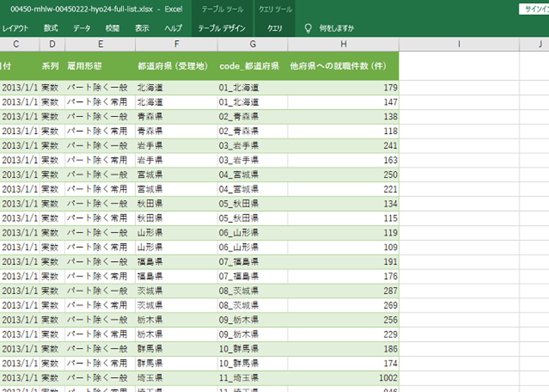Viewport: 549px width, 392px height.
Task: Click 茨城県 in the row with 287
Action: [x=176, y=291]
